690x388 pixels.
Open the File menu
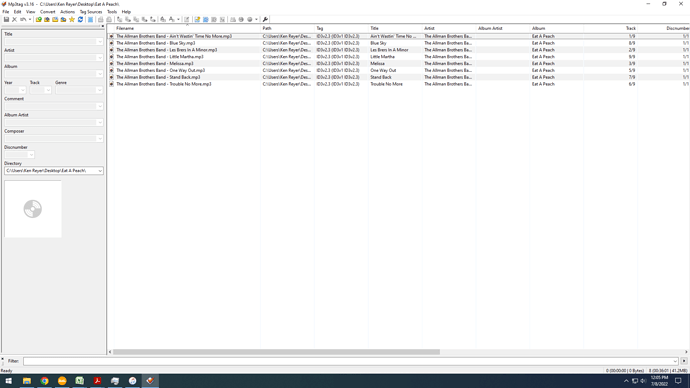[6, 12]
